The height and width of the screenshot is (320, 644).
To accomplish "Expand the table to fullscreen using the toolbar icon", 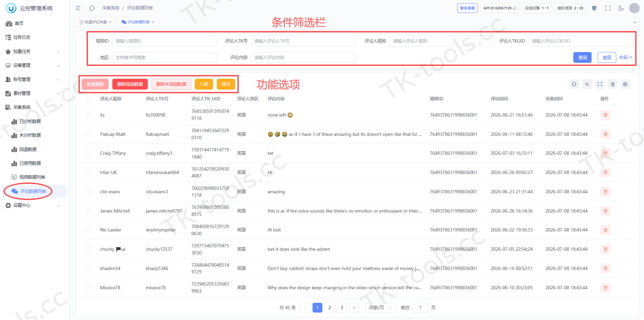I will [600, 84].
